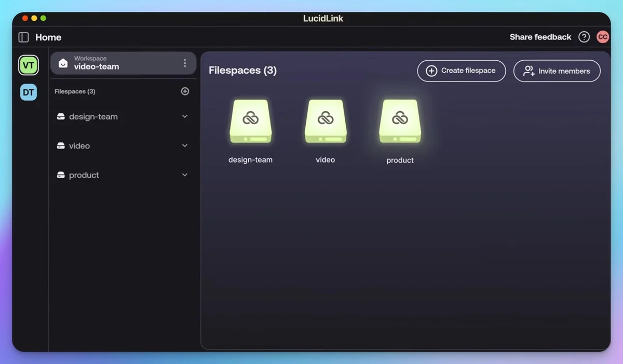Expand the design-team filespace chevron
This screenshot has height=364, width=623.
coord(185,117)
